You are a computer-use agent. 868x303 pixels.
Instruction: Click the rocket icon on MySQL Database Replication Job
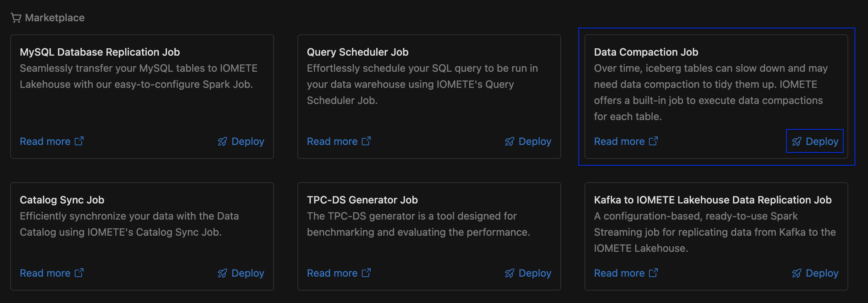222,142
